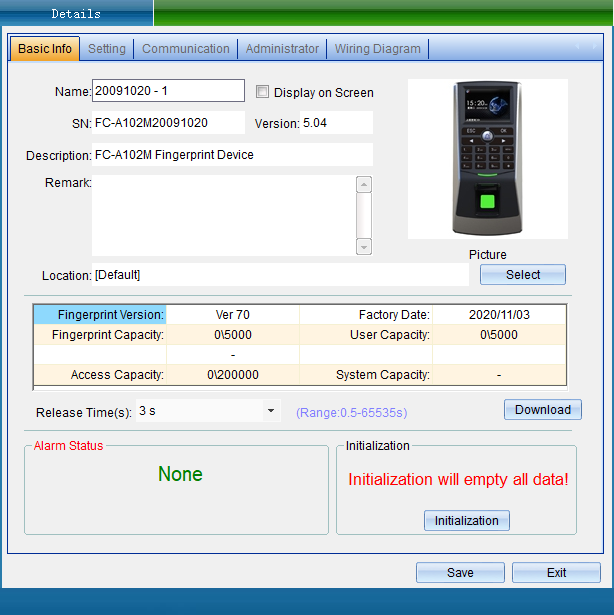Click inside the Remark text area
614x615 pixels.
pyautogui.click(x=222, y=215)
